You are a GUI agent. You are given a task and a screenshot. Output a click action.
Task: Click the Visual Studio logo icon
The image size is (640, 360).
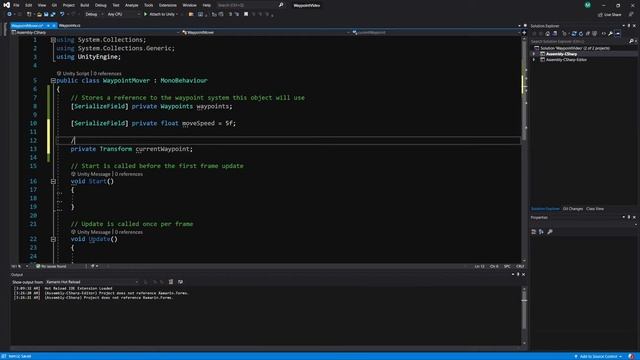click(7, 5)
